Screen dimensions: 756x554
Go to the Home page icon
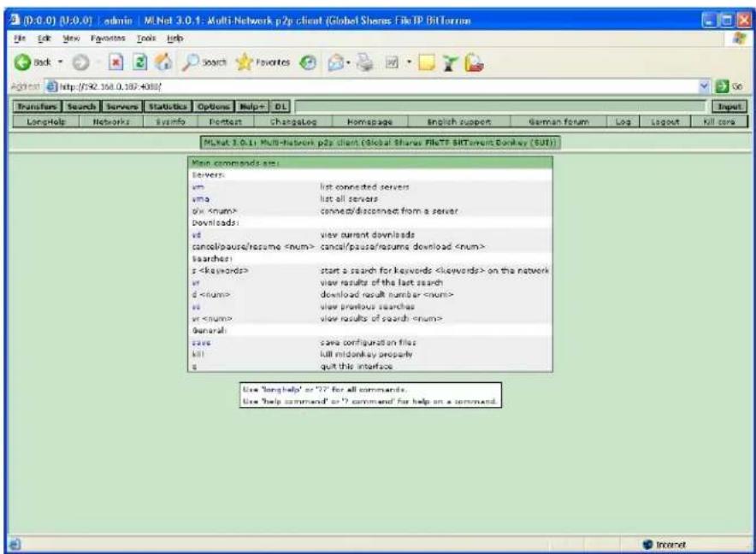(x=164, y=62)
